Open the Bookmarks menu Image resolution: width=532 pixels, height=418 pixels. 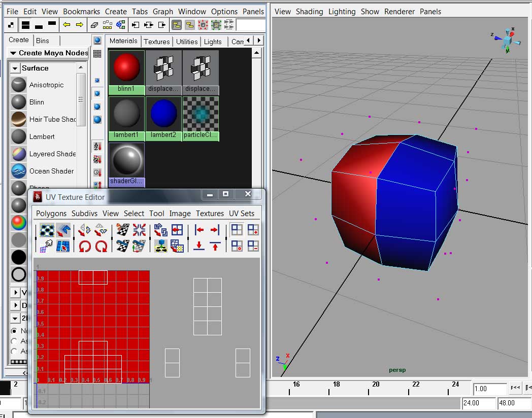tap(81, 12)
